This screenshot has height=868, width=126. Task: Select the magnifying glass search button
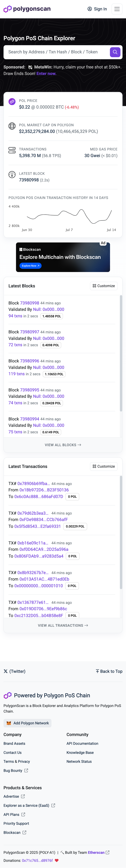coord(115,52)
